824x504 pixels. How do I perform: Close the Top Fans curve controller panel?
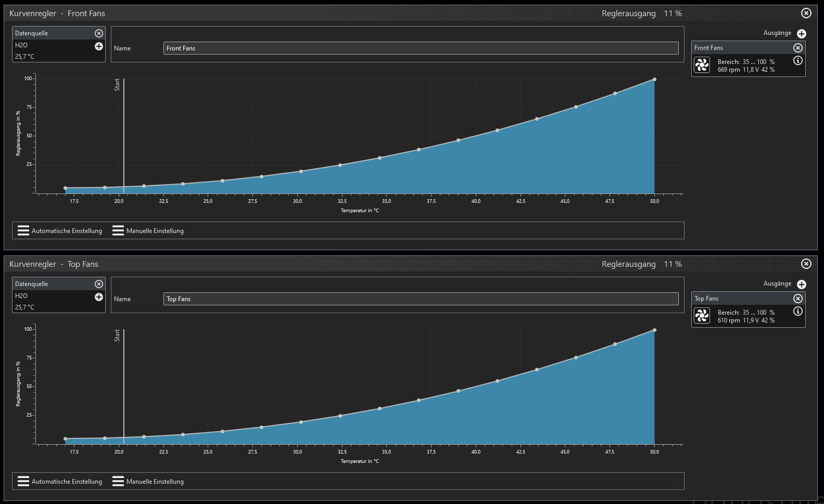click(806, 264)
